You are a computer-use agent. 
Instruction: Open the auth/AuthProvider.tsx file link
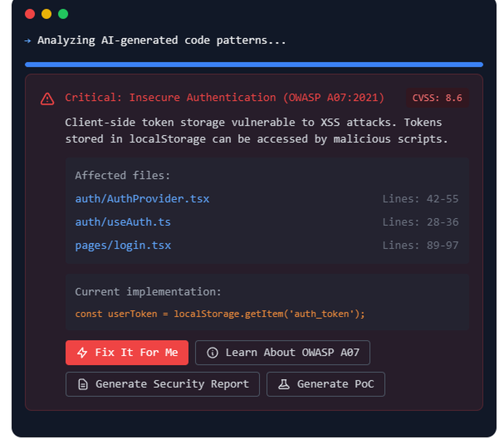tap(142, 199)
